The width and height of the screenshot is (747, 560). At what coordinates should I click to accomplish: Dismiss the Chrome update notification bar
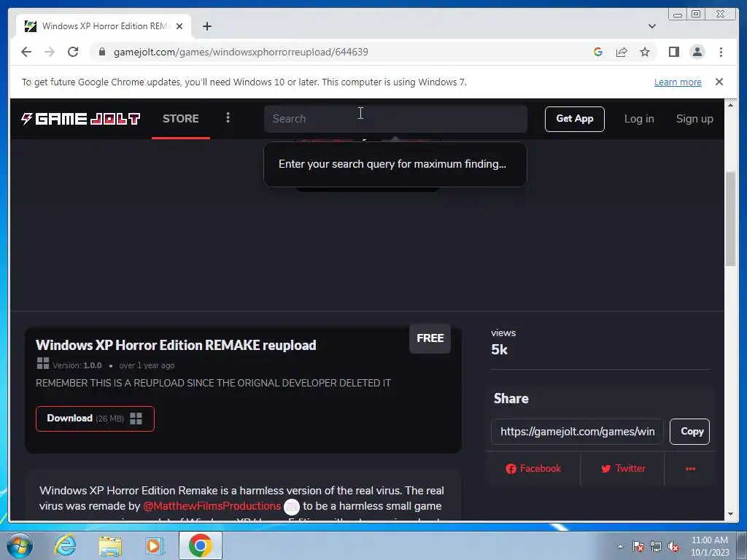[x=719, y=82]
